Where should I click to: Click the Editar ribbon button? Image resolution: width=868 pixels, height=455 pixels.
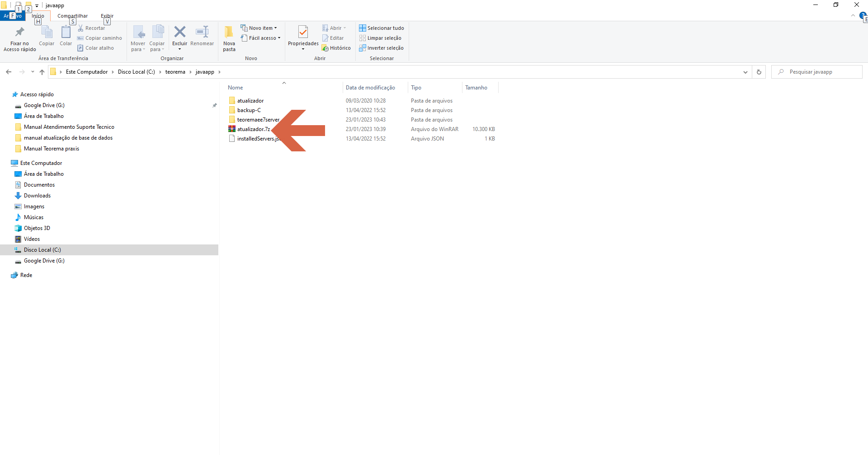[333, 38]
